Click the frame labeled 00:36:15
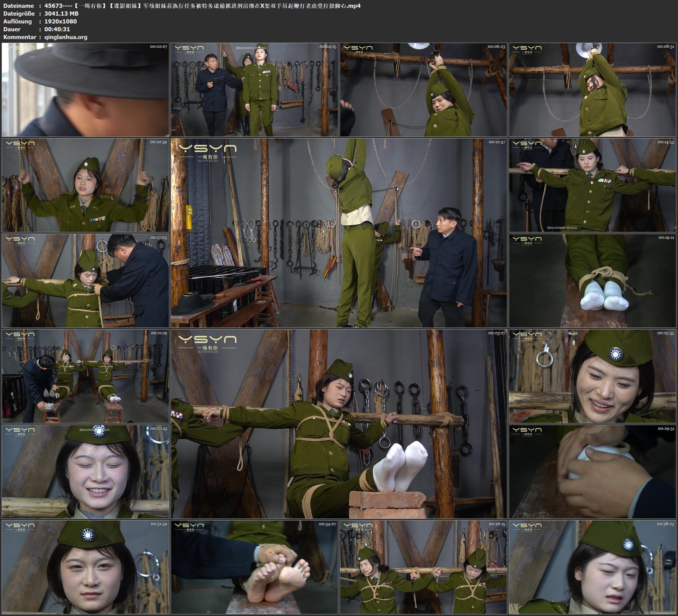678x616 pixels. coord(423,567)
